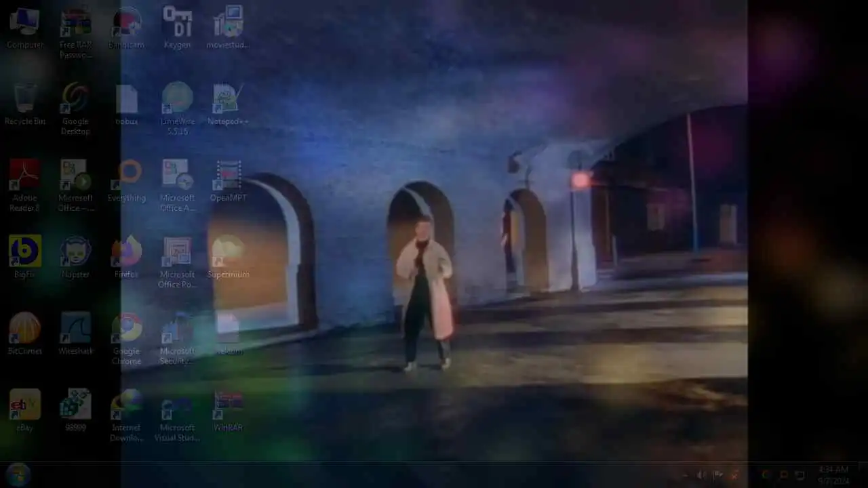This screenshot has height=488, width=868.
Task: Select the Microsoft Office Po... shortcut
Action: click(x=177, y=263)
